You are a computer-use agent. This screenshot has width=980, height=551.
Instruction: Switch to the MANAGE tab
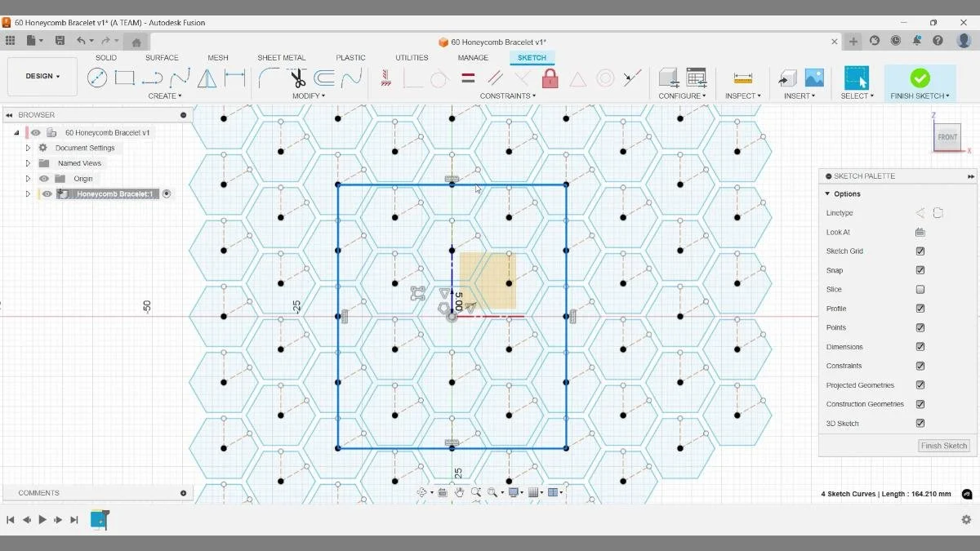[x=472, y=57]
